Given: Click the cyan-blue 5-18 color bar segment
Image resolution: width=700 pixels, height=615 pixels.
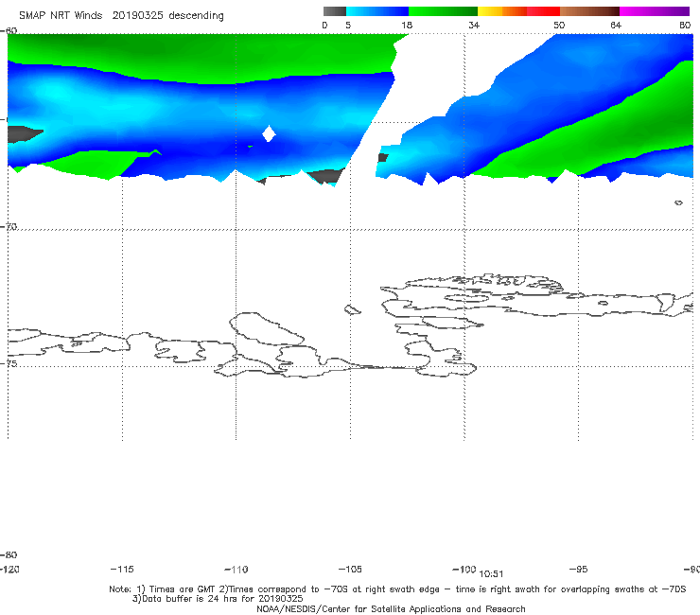Looking at the screenshot, I should pyautogui.click(x=377, y=11).
